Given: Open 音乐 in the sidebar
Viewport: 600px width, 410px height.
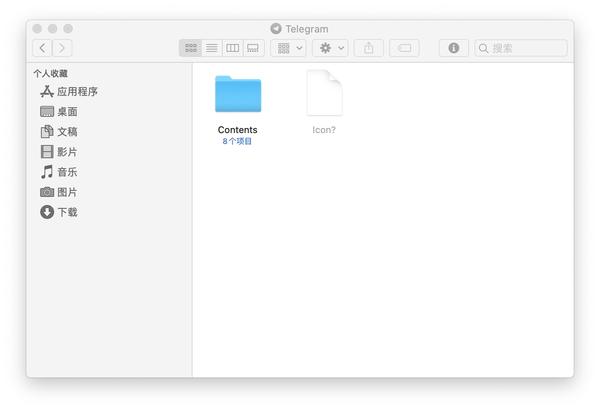Looking at the screenshot, I should [59, 172].
